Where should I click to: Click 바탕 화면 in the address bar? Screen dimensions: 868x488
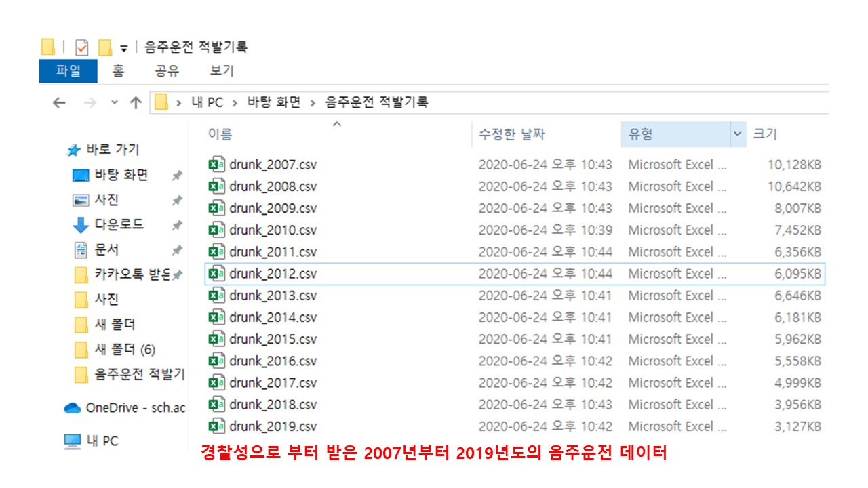click(x=273, y=103)
